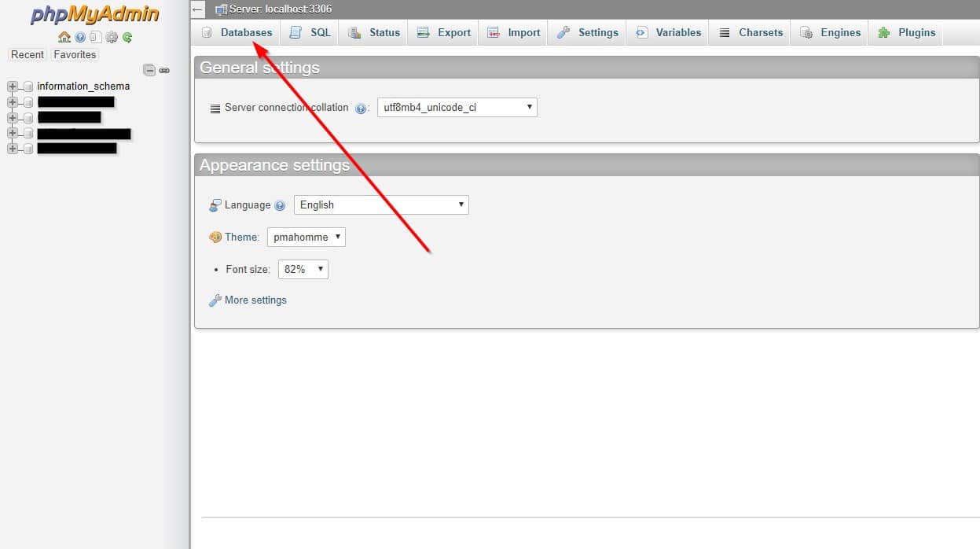Open the Language dropdown showing English

[381, 205]
